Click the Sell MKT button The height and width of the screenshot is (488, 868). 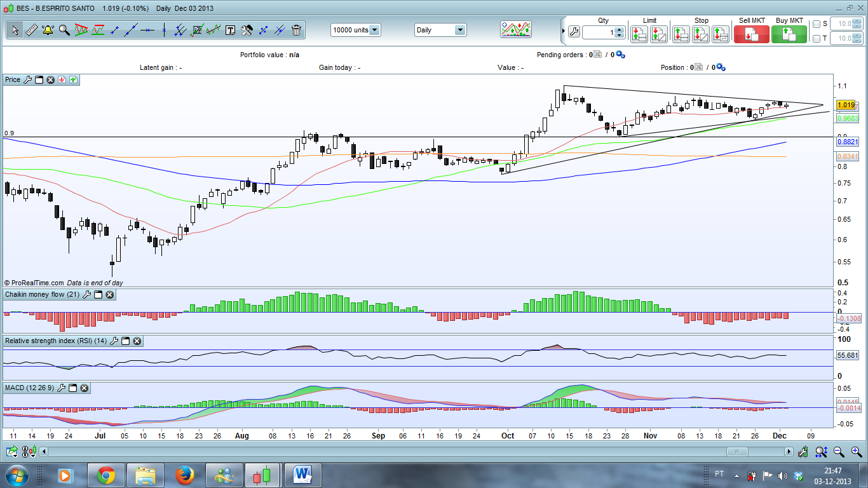click(x=751, y=34)
